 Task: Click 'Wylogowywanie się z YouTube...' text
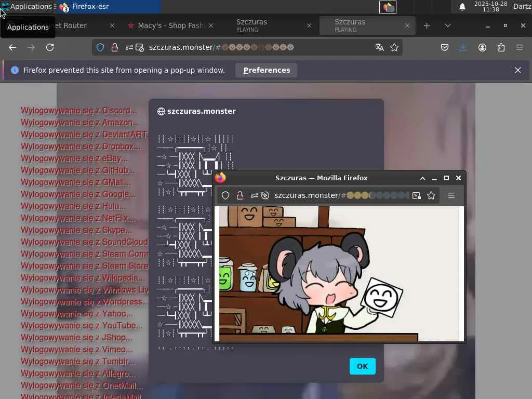click(x=82, y=326)
